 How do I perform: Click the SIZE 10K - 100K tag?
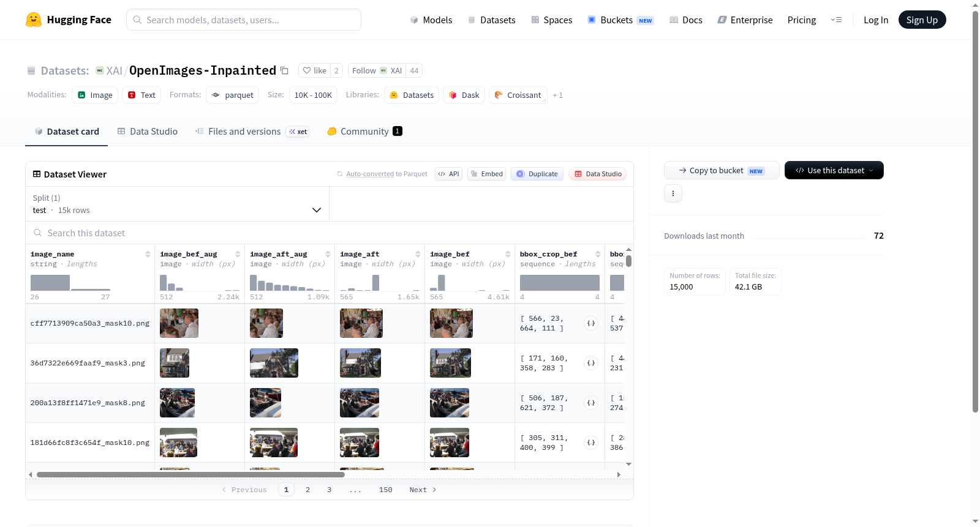(x=313, y=95)
